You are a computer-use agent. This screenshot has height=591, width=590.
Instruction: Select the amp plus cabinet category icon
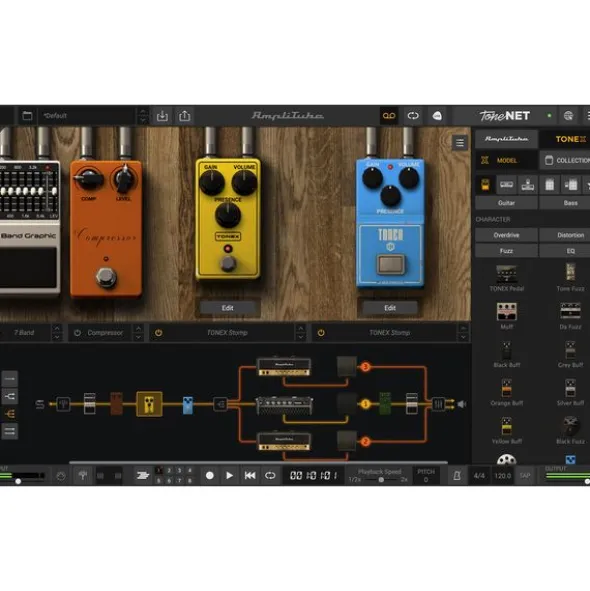tap(571, 185)
